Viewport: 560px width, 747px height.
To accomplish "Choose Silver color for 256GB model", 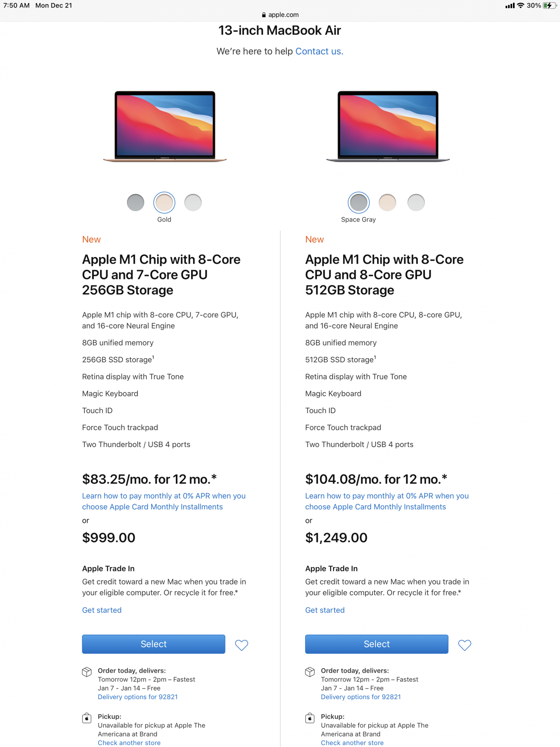I will (x=193, y=202).
